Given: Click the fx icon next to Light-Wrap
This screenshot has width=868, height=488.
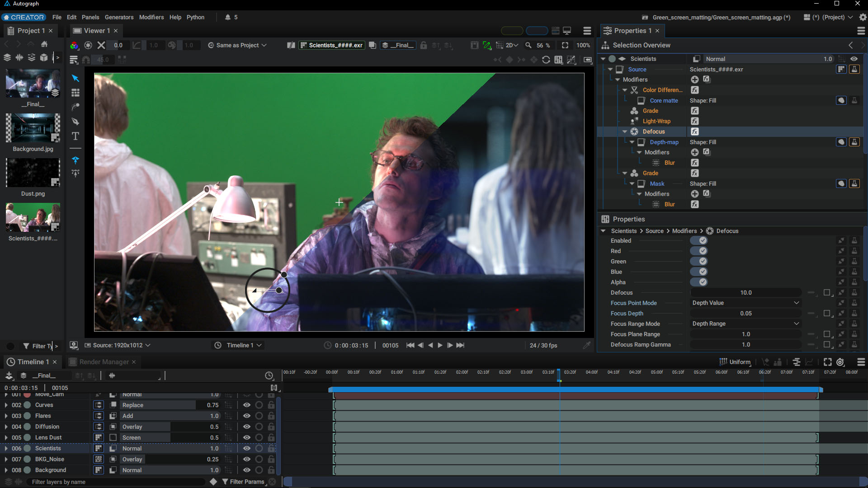Looking at the screenshot, I should pos(695,121).
